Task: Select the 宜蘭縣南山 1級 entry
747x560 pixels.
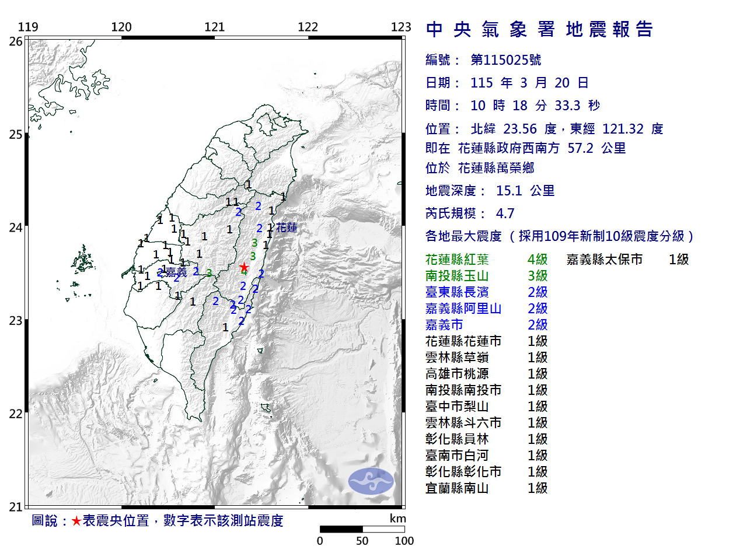Action: coord(486,488)
